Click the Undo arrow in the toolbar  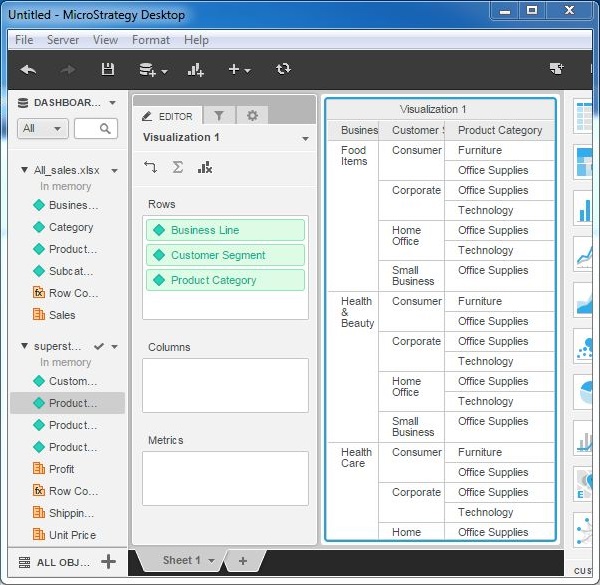pos(28,69)
